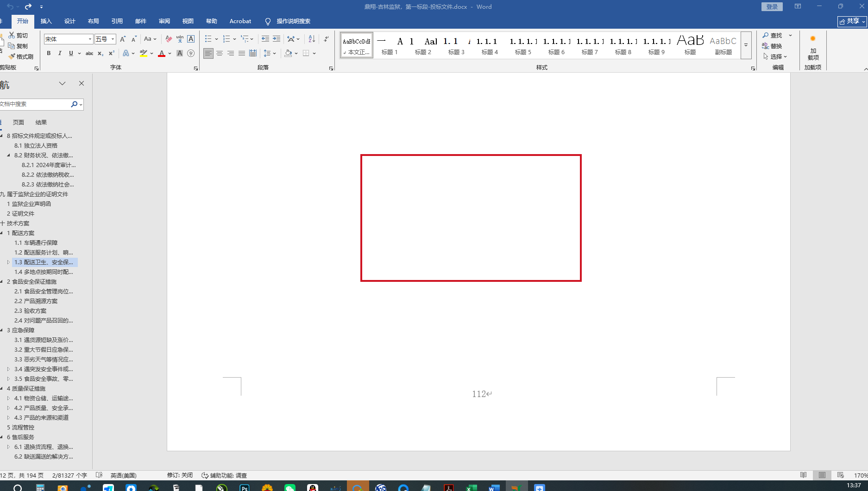868x491 pixels.
Task: Switch to web layout view in status bar
Action: [841, 475]
